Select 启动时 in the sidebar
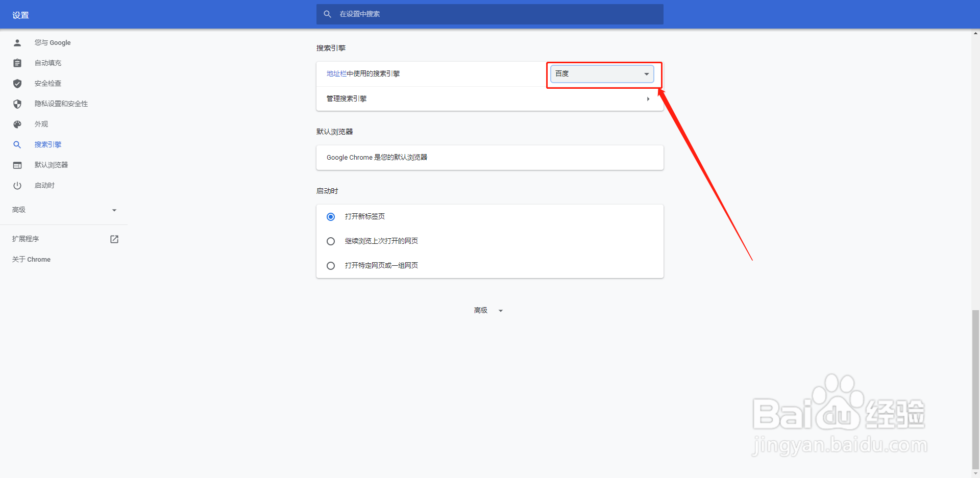The width and height of the screenshot is (980, 478). [44, 186]
